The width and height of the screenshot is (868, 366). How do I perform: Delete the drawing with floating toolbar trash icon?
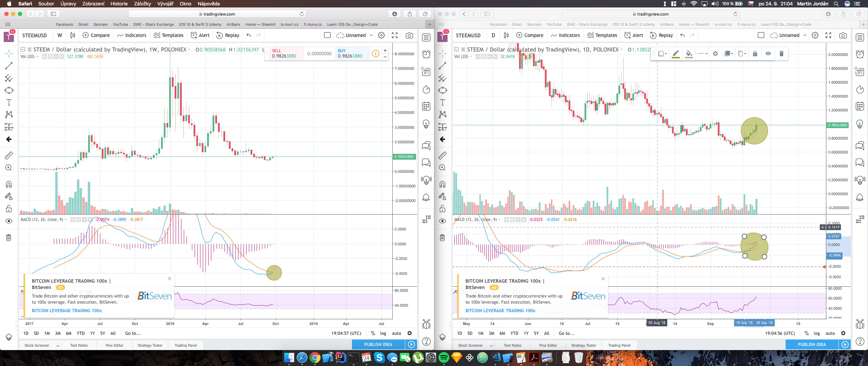[x=781, y=54]
